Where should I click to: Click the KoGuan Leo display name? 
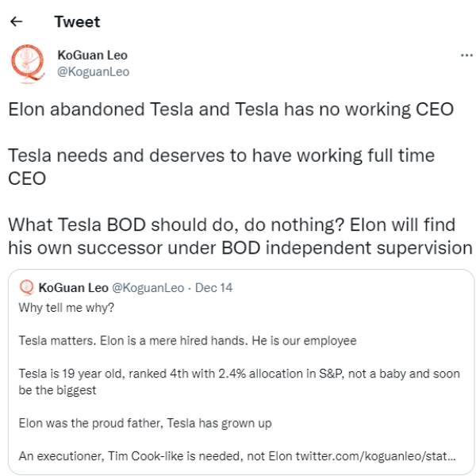click(92, 56)
